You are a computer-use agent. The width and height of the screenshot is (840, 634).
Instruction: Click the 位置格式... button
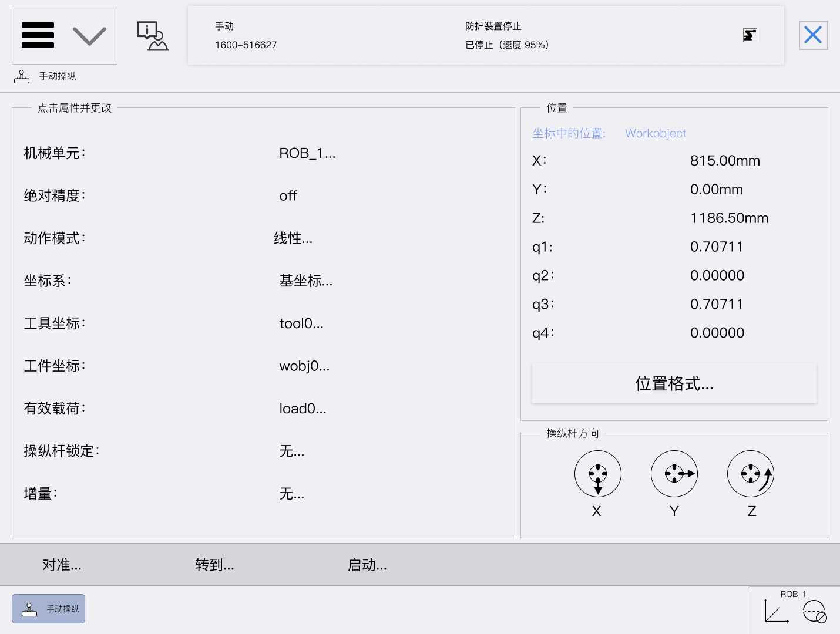pyautogui.click(x=674, y=383)
